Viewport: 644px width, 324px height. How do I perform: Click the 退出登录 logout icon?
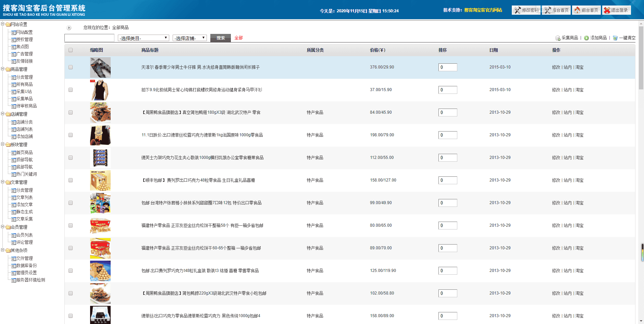click(x=616, y=10)
